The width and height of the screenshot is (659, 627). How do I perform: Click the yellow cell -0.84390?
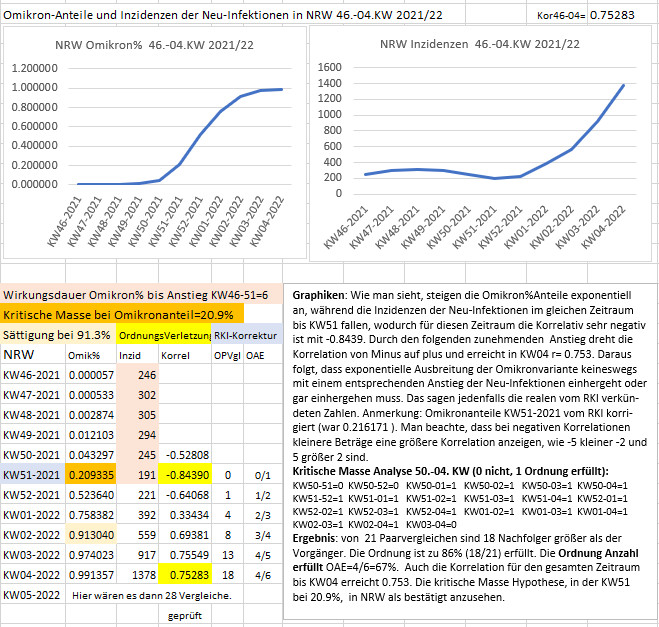pyautogui.click(x=185, y=475)
